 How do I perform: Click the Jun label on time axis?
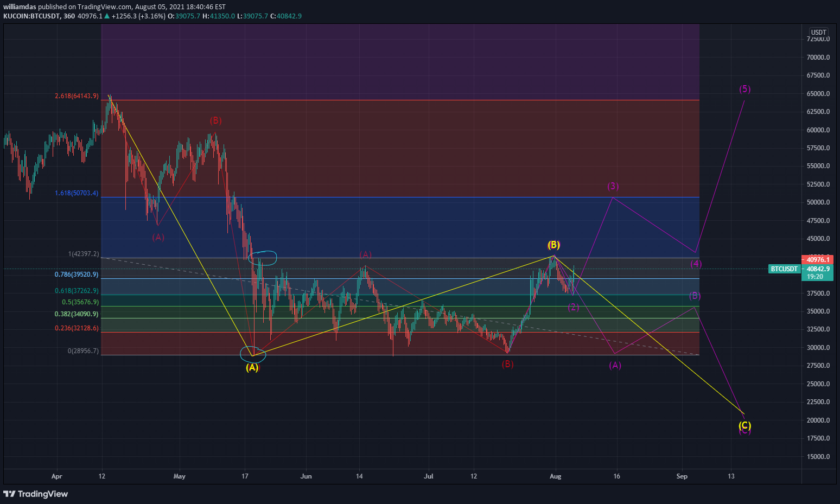pyautogui.click(x=306, y=476)
